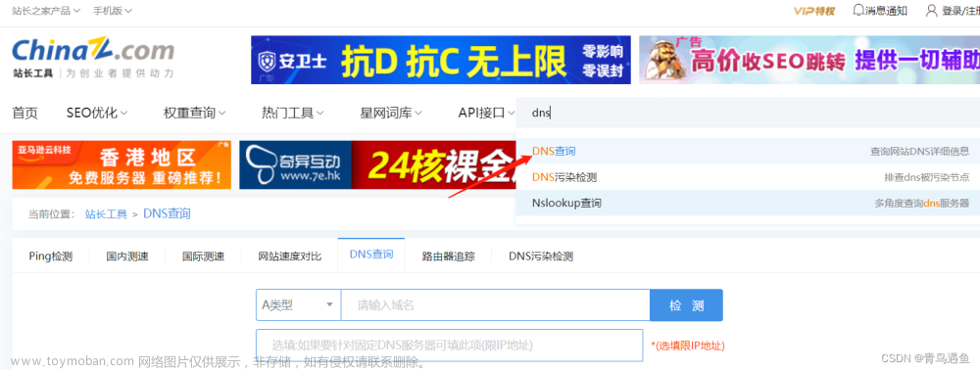The height and width of the screenshot is (370, 980).
Task: Expand 星网词库 menu
Action: pos(391,113)
